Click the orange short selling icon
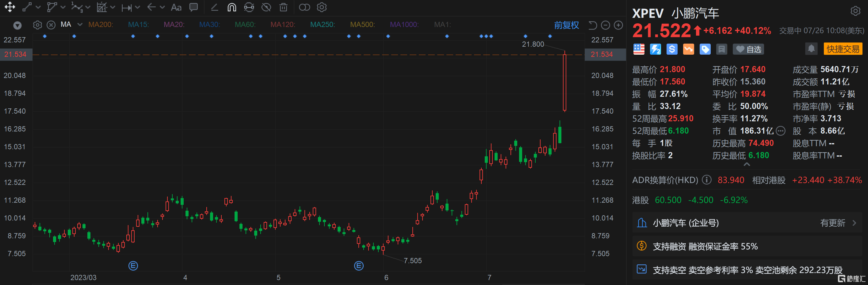Screen dimensions: 868x285 pos(688,49)
